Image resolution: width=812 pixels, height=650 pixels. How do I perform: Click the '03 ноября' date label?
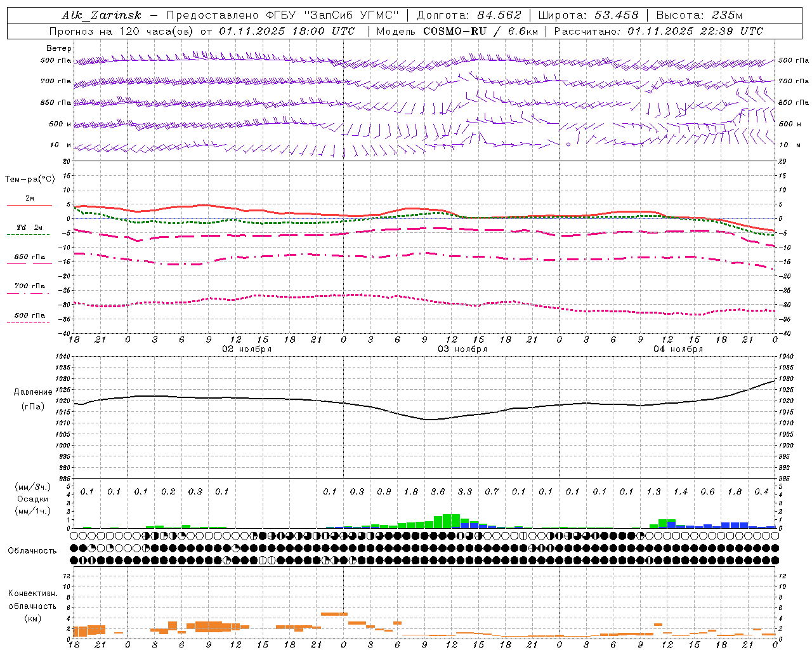462,348
